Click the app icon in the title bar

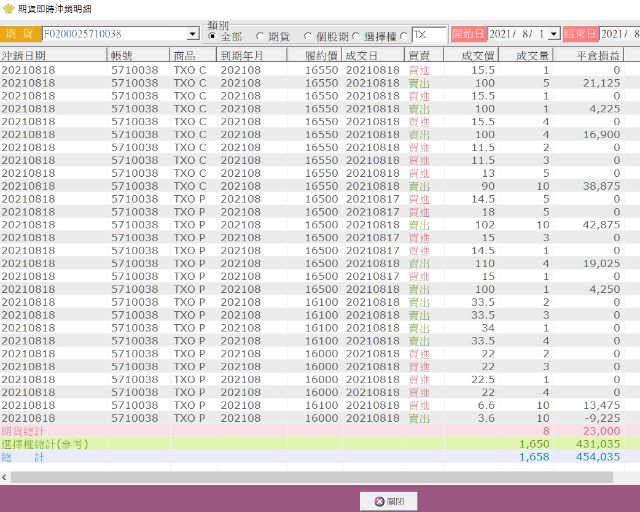click(9, 8)
